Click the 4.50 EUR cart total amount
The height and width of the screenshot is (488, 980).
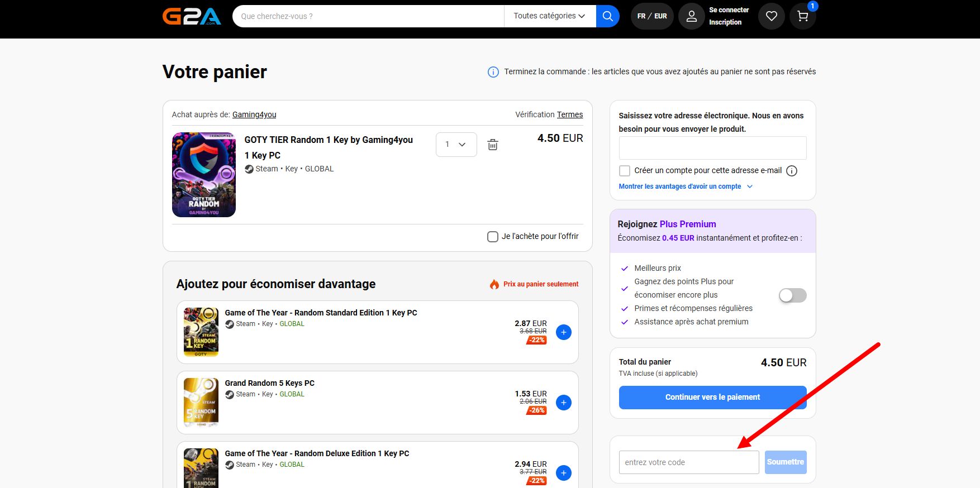pyautogui.click(x=784, y=363)
